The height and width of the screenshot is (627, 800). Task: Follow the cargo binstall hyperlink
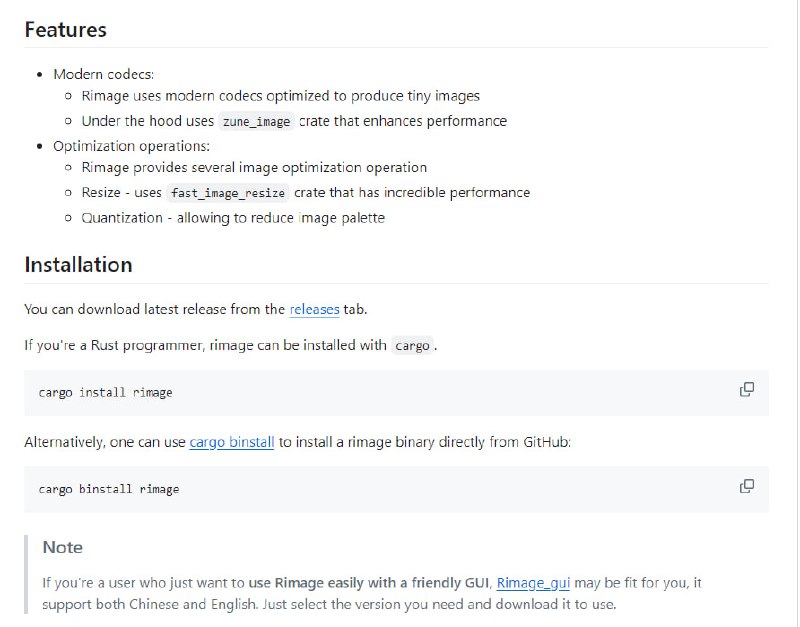231,441
